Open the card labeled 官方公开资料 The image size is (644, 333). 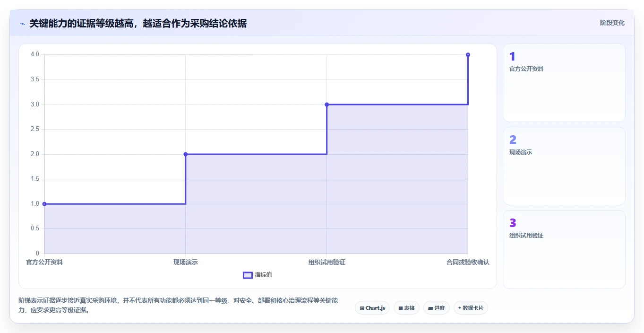coord(564,83)
